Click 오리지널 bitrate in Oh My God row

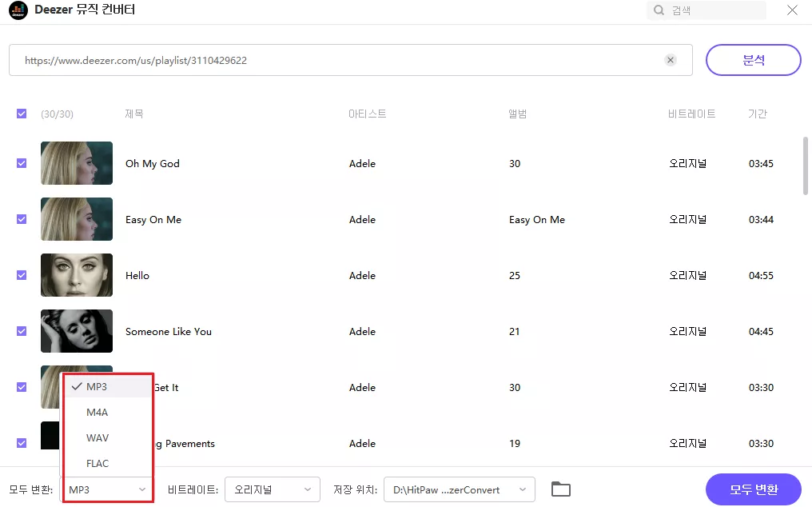(x=687, y=164)
